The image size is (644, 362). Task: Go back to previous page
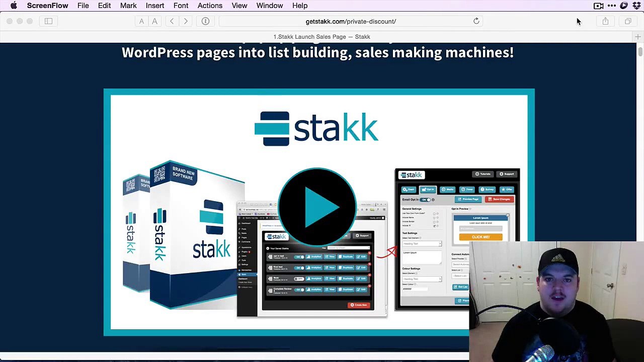pos(172,21)
